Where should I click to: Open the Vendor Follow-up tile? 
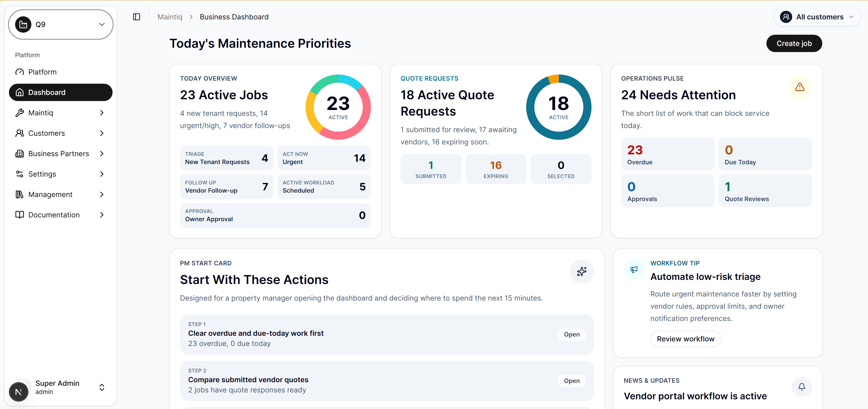(x=226, y=187)
